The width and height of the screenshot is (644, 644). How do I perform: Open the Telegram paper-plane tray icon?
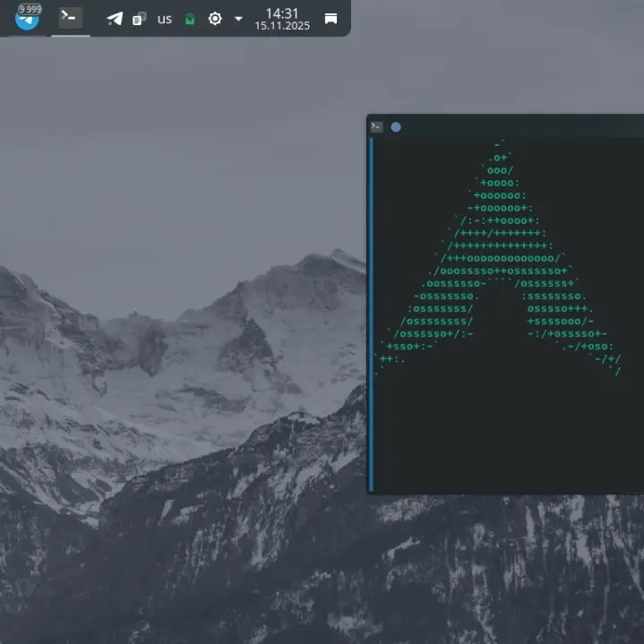point(115,19)
